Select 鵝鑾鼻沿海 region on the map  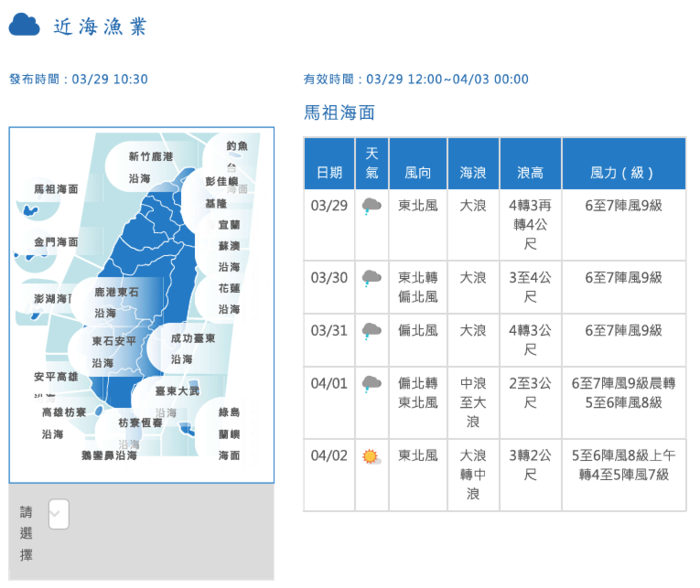109,455
